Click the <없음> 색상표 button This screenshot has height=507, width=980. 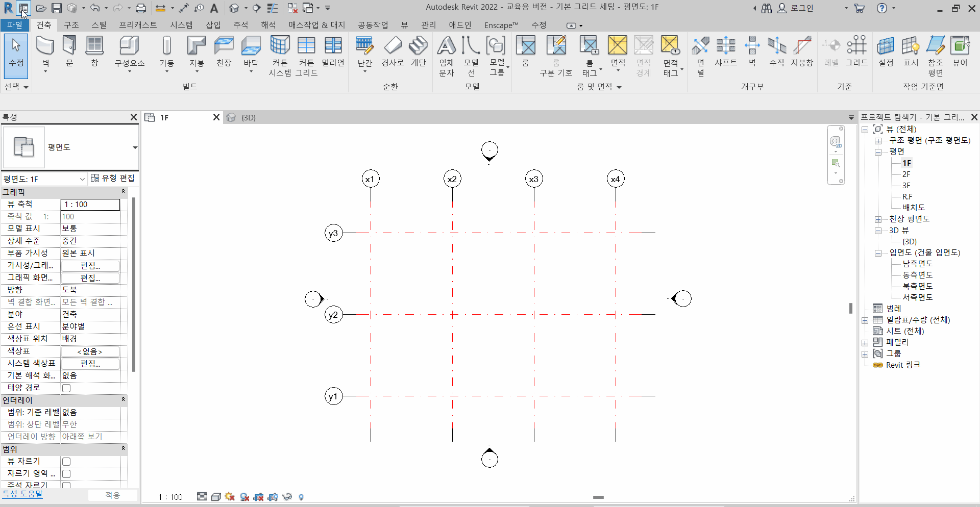[90, 351]
